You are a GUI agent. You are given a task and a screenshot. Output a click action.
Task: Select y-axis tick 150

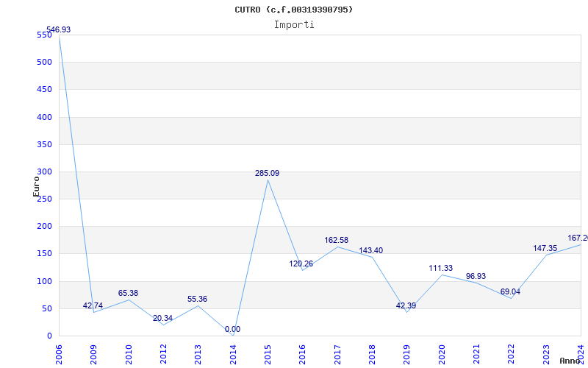pos(44,254)
